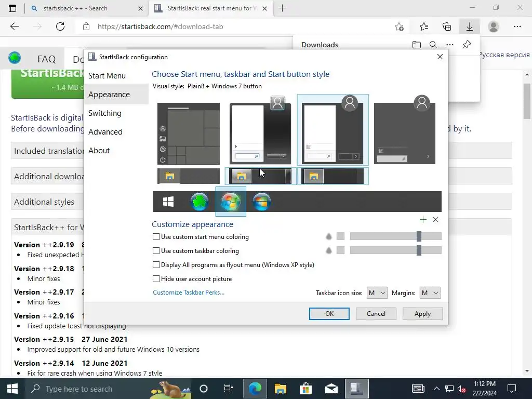Switch to the startisback ++ Search browser tab

tap(87, 8)
